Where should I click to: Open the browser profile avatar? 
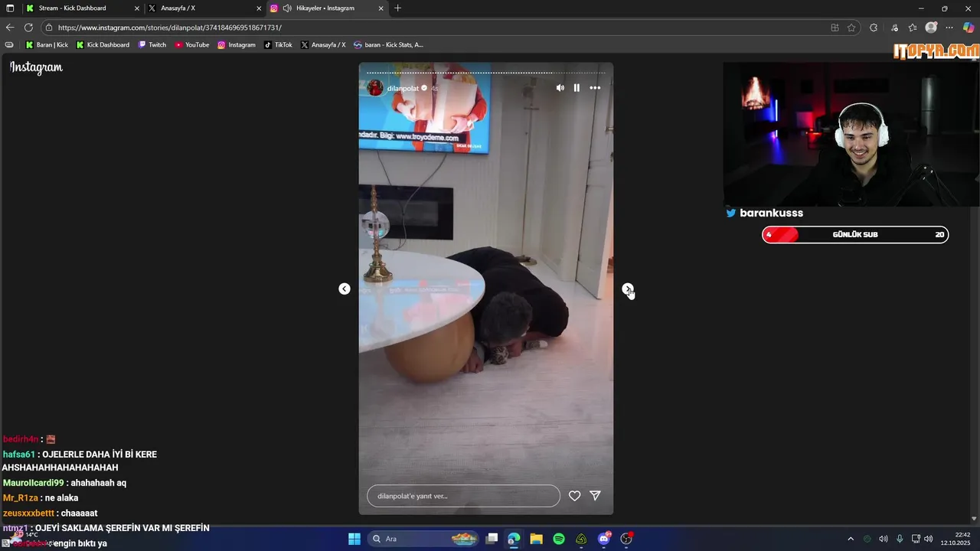click(x=931, y=28)
